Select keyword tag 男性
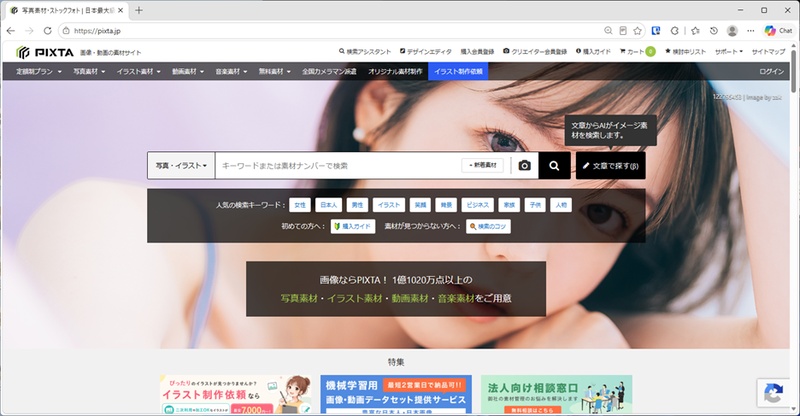 [357, 205]
